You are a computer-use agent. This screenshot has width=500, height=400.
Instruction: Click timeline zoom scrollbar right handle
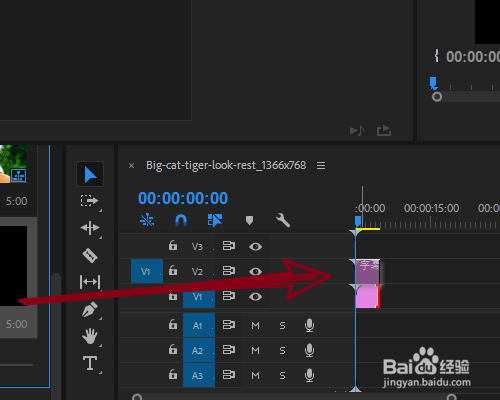click(452, 397)
